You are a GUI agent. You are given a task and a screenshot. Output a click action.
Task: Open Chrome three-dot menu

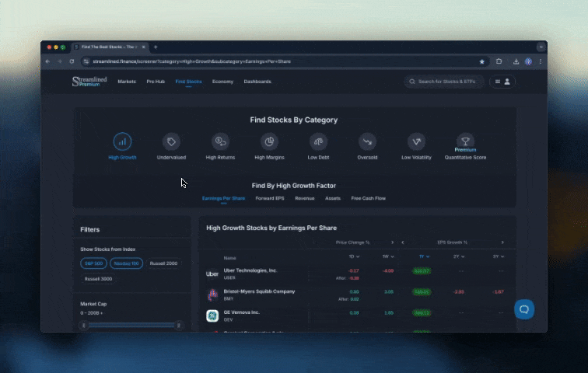point(541,61)
